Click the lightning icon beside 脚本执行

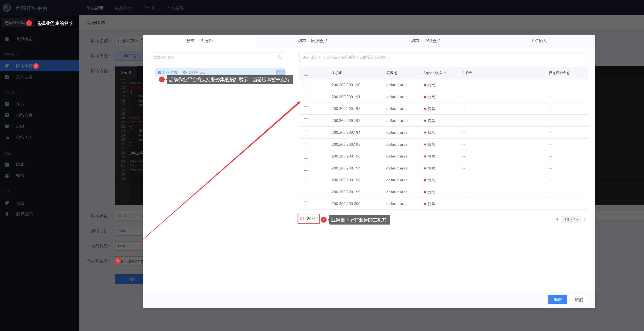point(7,66)
